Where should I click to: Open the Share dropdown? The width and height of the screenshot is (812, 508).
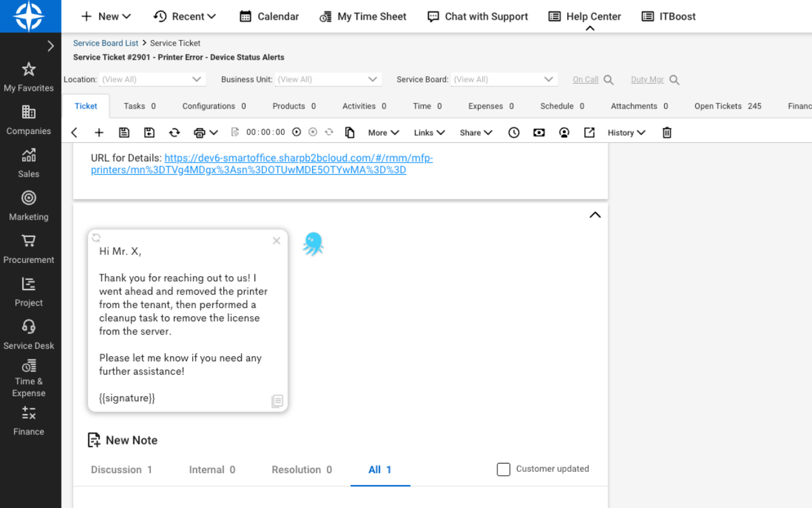pyautogui.click(x=476, y=133)
